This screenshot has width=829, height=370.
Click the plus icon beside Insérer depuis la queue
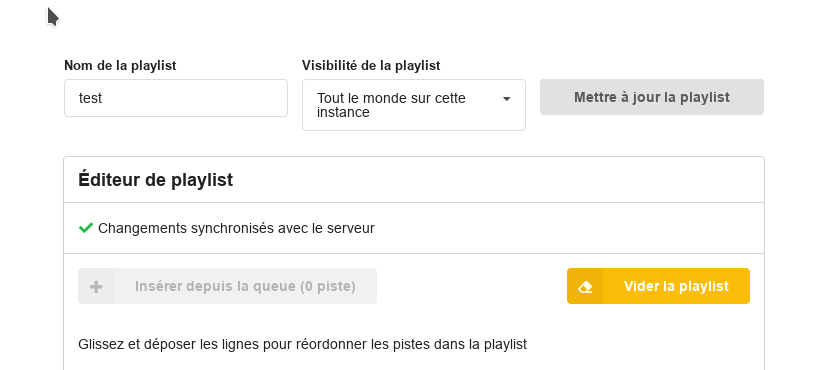[96, 286]
